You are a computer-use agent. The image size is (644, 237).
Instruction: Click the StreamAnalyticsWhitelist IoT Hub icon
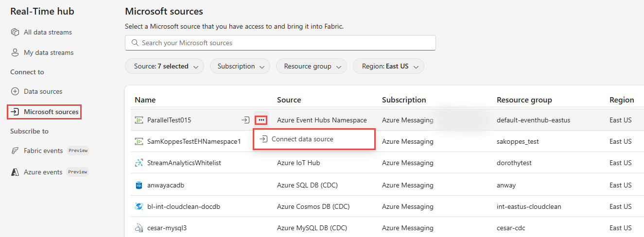coord(139,163)
